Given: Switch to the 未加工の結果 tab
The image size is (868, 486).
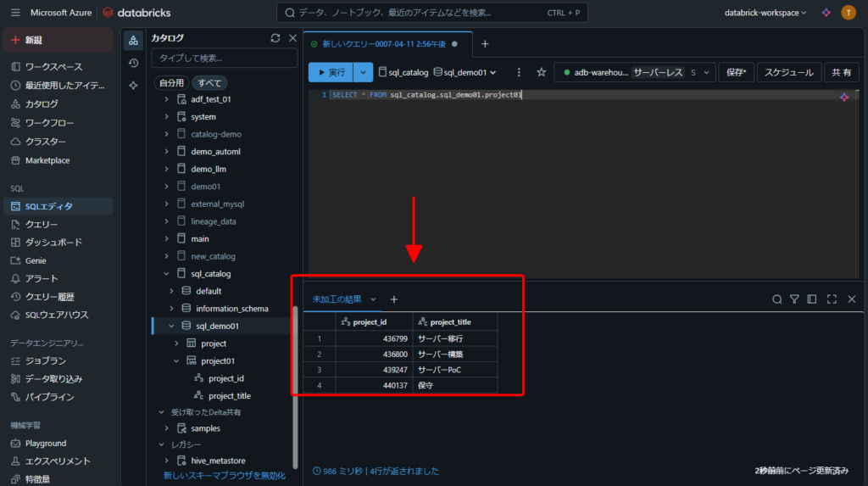Looking at the screenshot, I should pyautogui.click(x=337, y=299).
